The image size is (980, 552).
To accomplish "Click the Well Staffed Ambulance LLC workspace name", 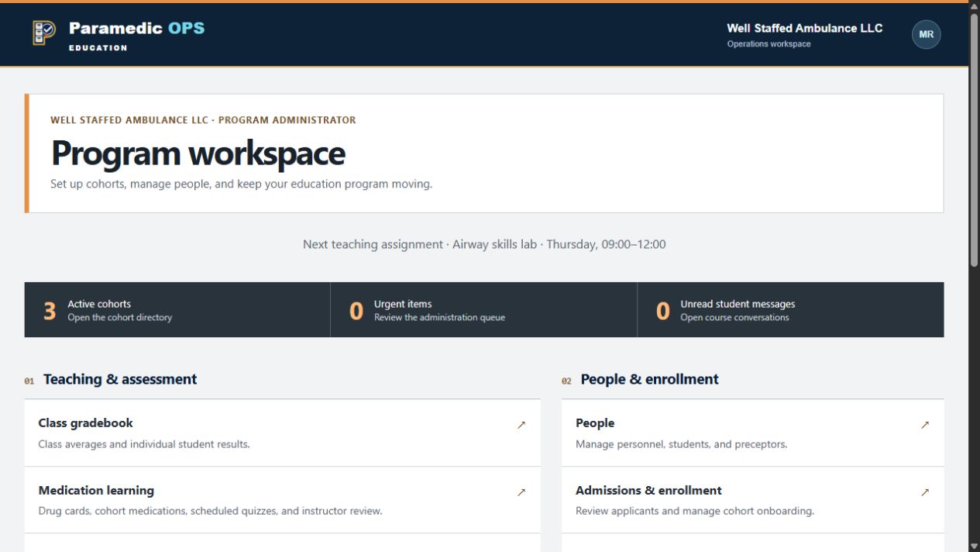I will pos(804,28).
